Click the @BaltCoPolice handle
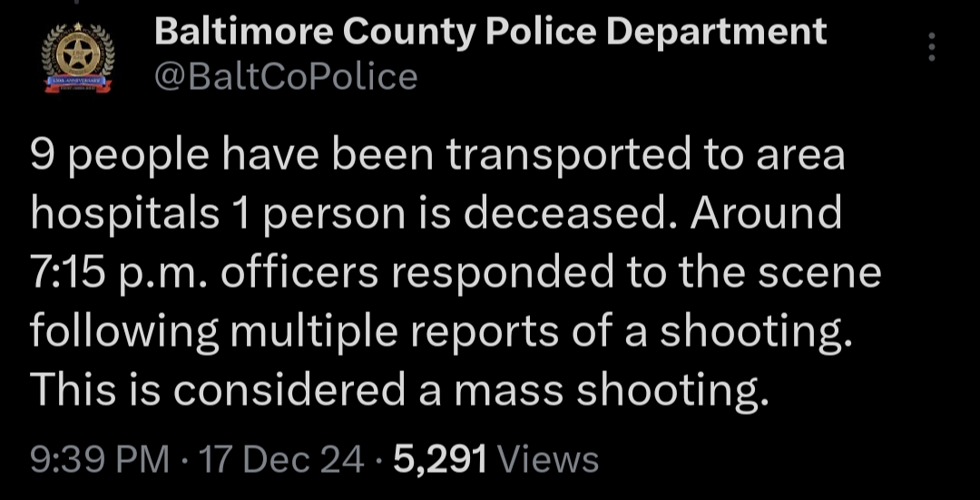The height and width of the screenshot is (500, 980). (x=287, y=77)
